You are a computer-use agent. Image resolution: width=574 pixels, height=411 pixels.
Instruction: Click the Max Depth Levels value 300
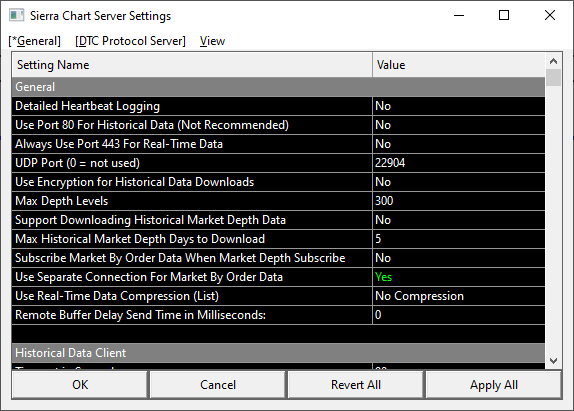[459, 201]
